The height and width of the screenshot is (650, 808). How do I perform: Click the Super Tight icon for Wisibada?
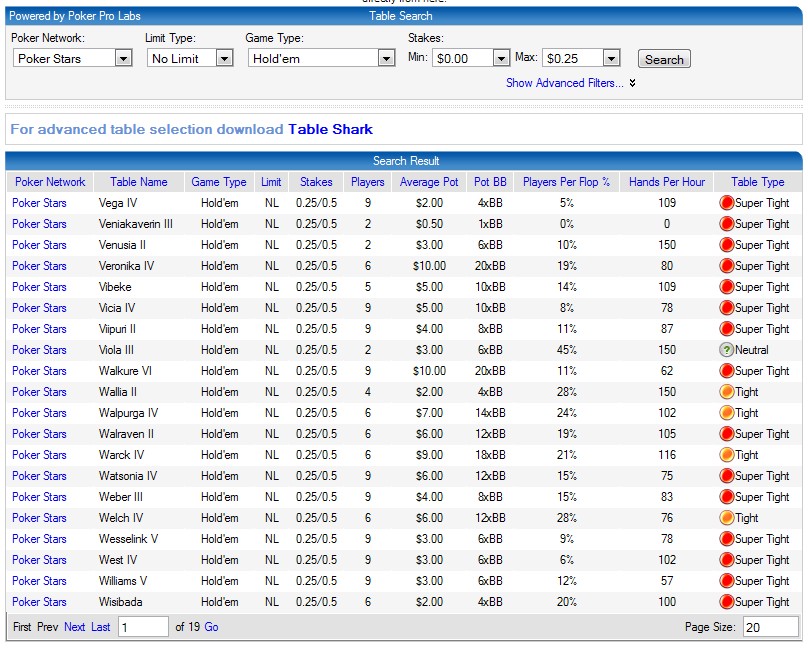point(728,602)
